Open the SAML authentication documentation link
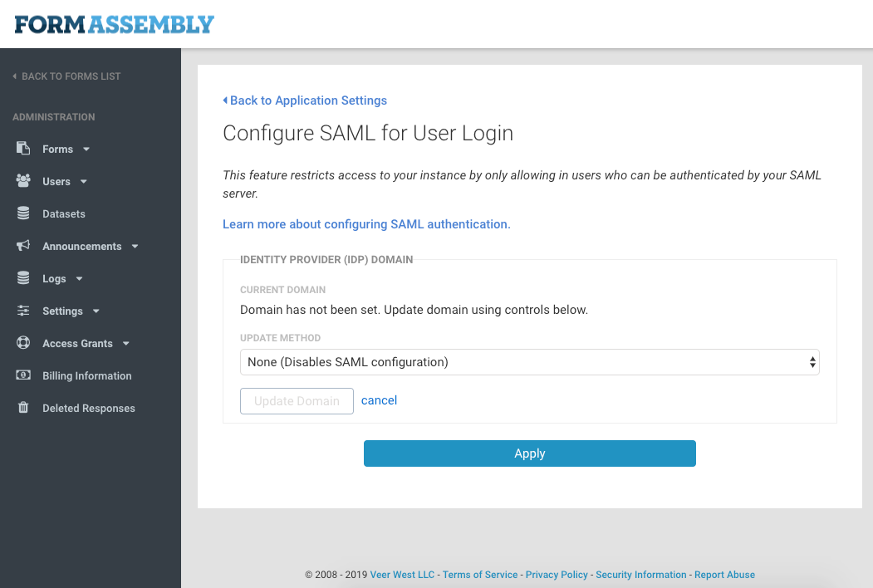Image resolution: width=873 pixels, height=588 pixels. (366, 224)
